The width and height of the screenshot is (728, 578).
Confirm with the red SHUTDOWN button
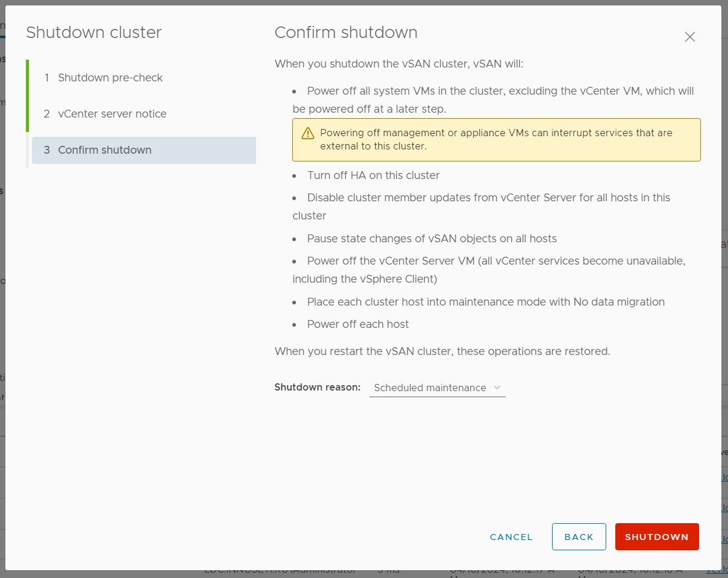656,536
